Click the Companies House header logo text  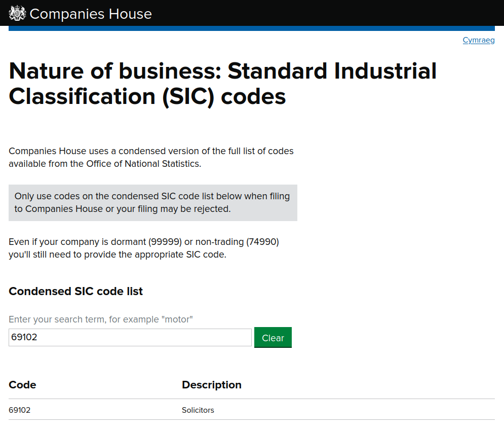(x=91, y=14)
